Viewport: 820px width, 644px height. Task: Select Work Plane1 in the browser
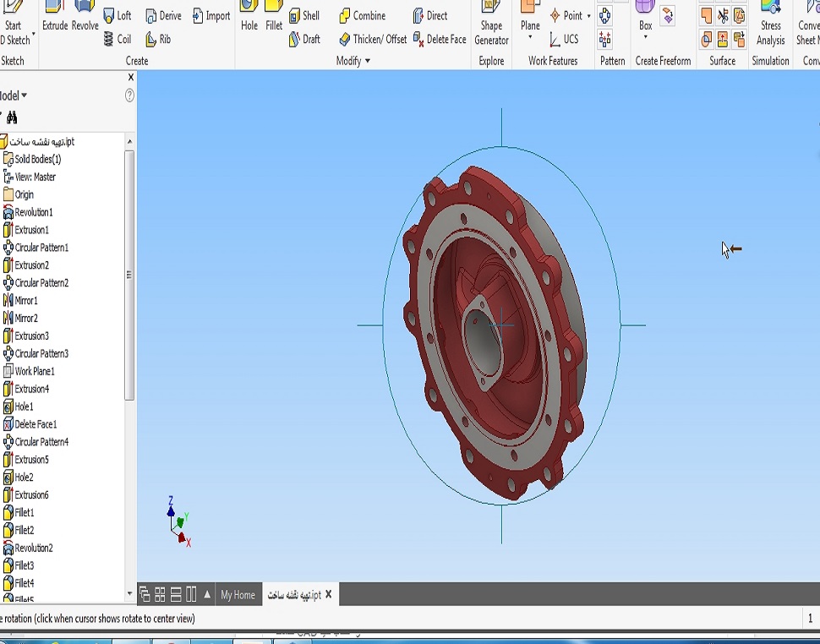34,371
